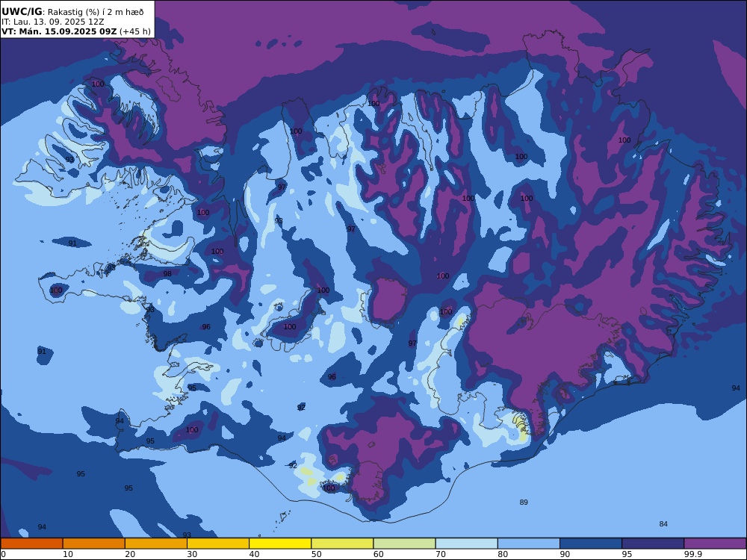This screenshot has height=560, width=747.
Task: Click legend tick label '70'
Action: pyautogui.click(x=441, y=554)
